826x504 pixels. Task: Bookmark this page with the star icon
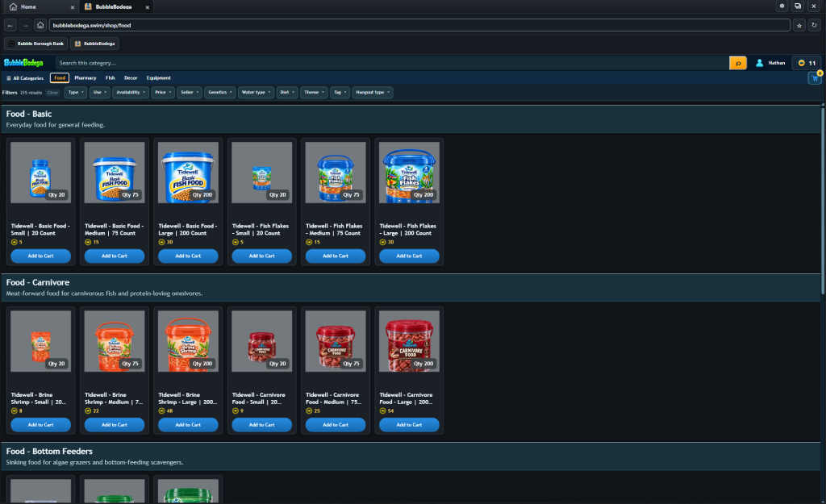click(x=799, y=25)
